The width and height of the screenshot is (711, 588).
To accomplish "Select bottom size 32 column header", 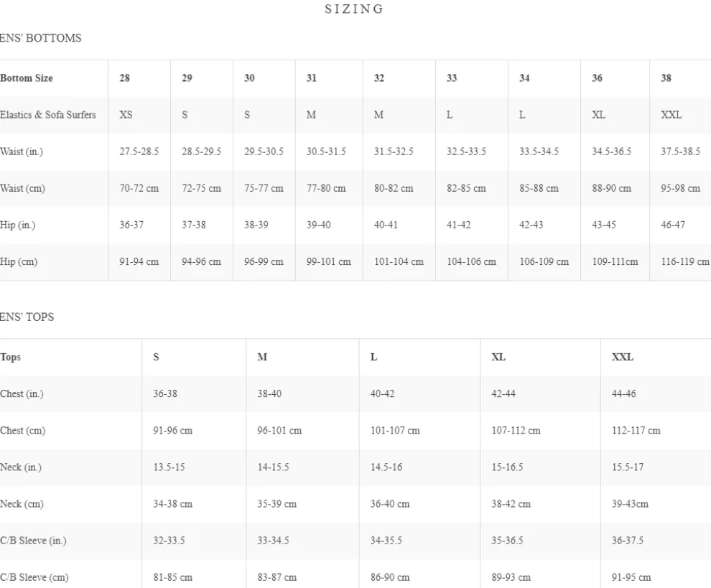I will (x=379, y=78).
